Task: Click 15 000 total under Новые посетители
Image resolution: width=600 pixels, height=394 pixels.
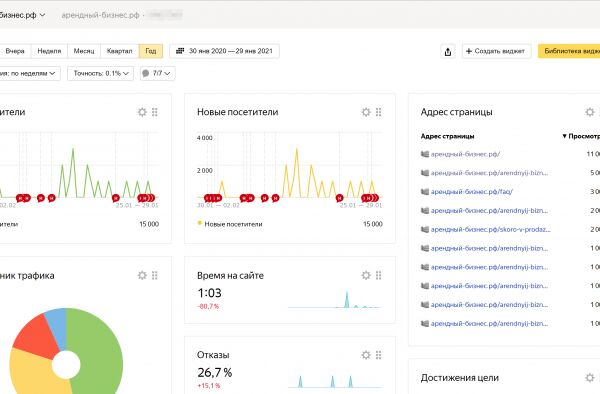Action: click(x=373, y=224)
